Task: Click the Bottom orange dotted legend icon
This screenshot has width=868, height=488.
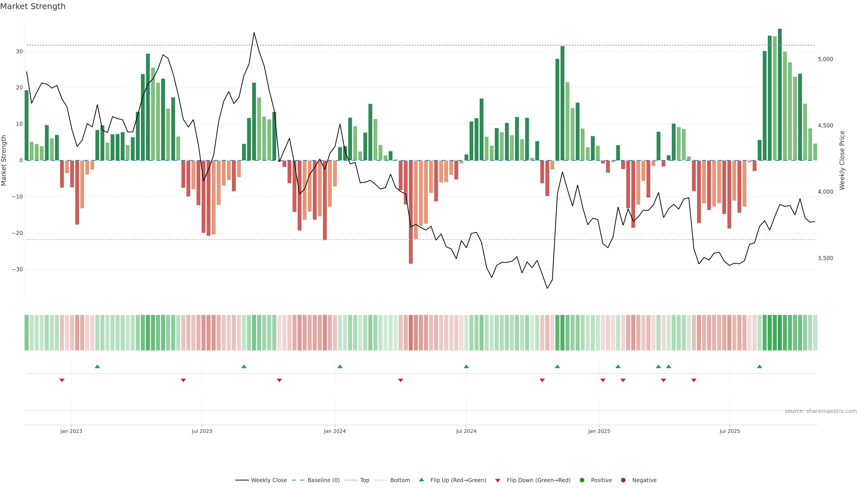Action: [x=380, y=480]
